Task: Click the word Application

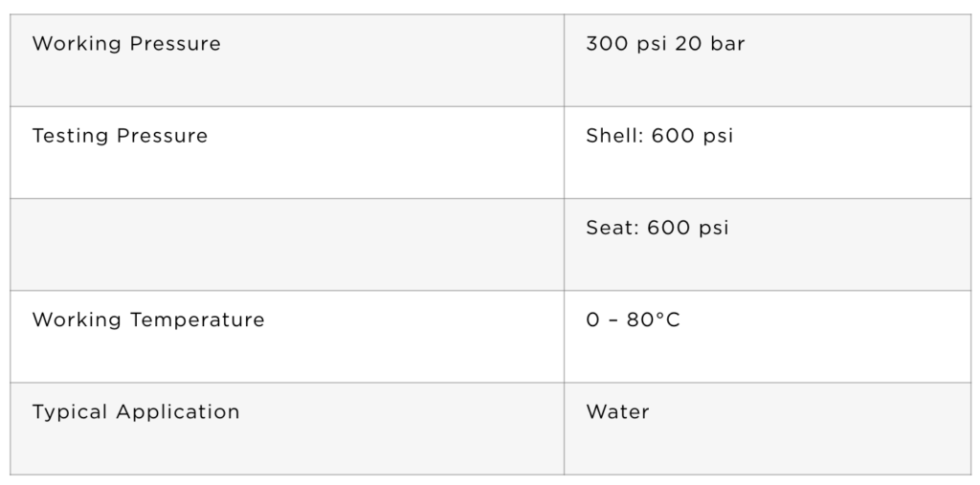Action: tap(177, 412)
